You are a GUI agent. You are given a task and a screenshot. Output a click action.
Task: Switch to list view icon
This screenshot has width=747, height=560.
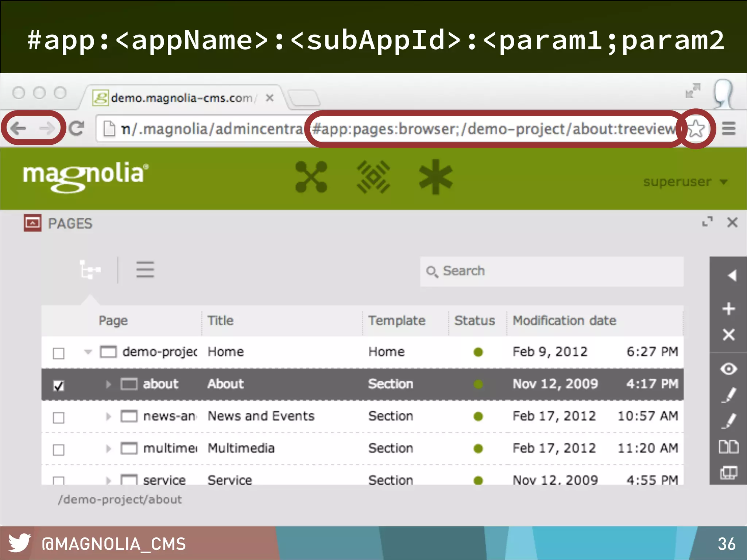tap(145, 270)
